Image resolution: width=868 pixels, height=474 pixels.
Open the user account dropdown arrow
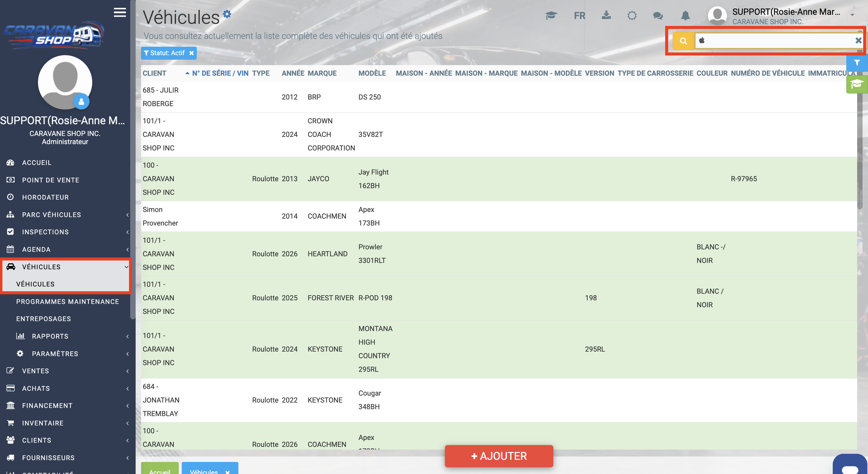852,15
